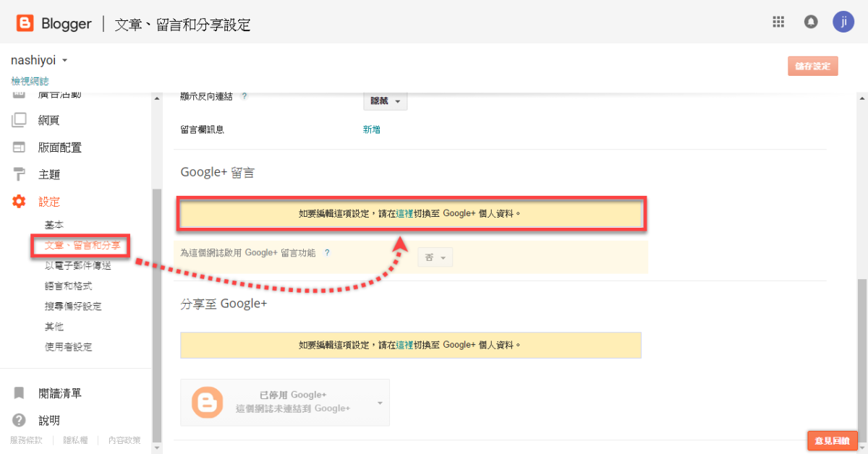
Task: Click the 檢視網誌 link
Action: click(30, 81)
